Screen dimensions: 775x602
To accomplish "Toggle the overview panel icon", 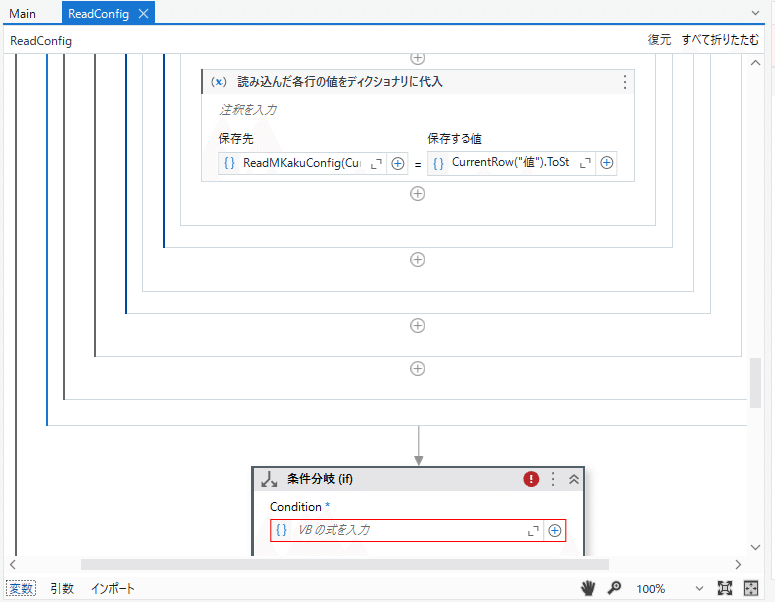I will coord(751,588).
